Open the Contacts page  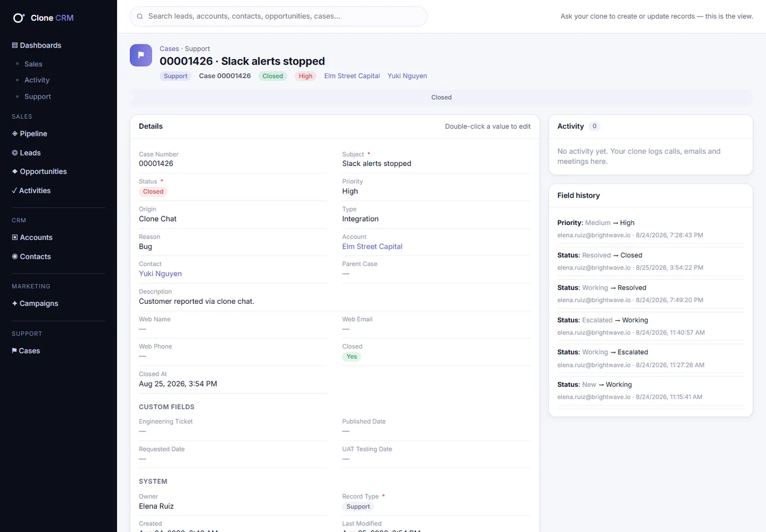[35, 257]
